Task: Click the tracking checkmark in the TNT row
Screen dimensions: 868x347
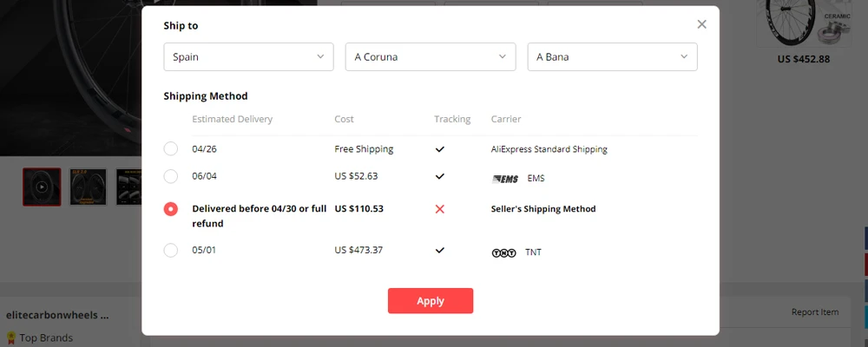Action: [x=440, y=251]
